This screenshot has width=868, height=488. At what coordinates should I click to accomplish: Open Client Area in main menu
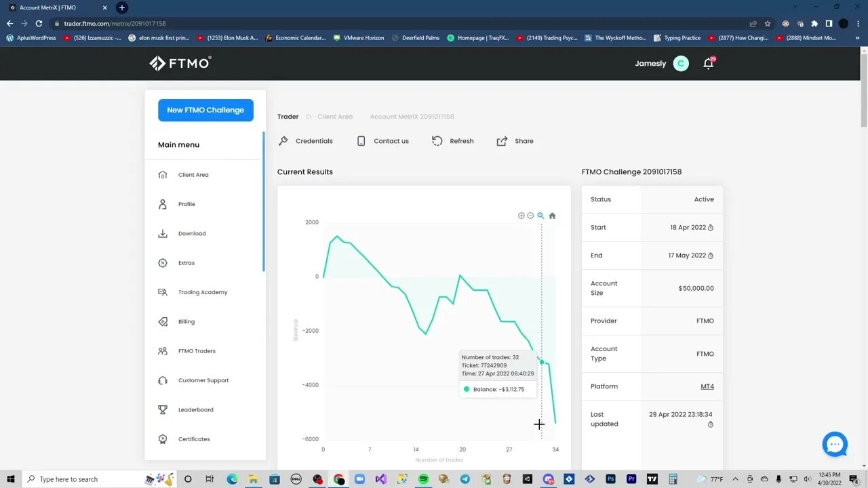click(x=193, y=175)
